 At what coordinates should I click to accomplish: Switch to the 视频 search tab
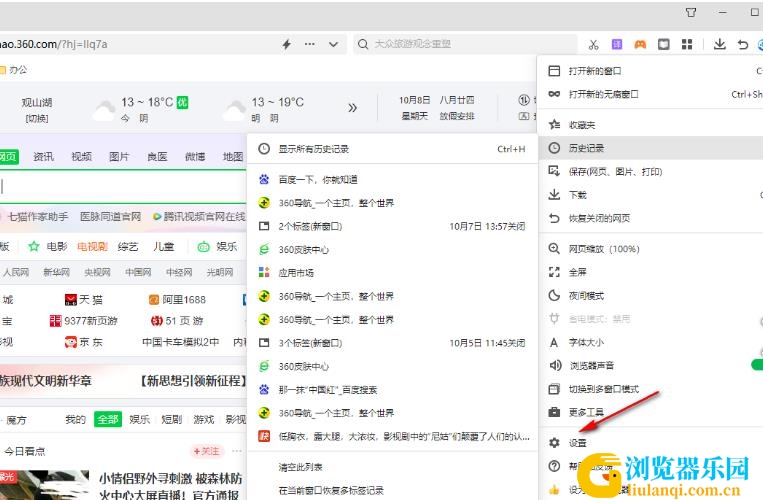pyautogui.click(x=81, y=157)
